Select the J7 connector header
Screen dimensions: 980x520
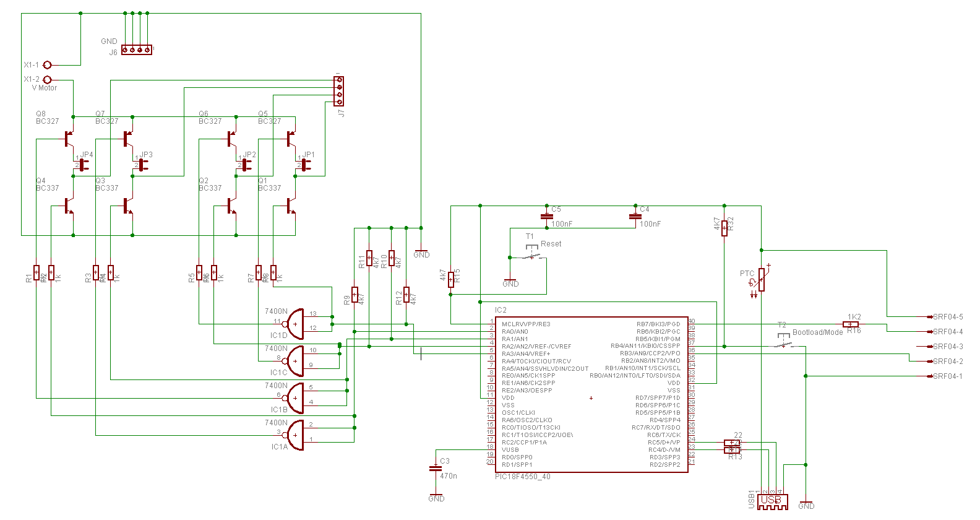(x=338, y=91)
